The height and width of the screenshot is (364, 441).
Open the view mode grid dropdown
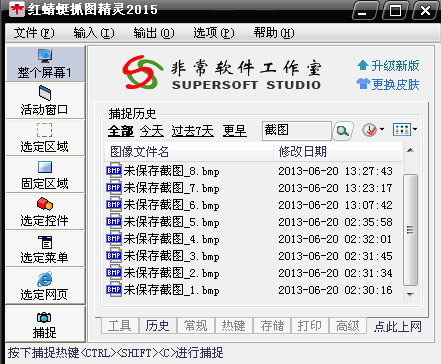tap(405, 129)
